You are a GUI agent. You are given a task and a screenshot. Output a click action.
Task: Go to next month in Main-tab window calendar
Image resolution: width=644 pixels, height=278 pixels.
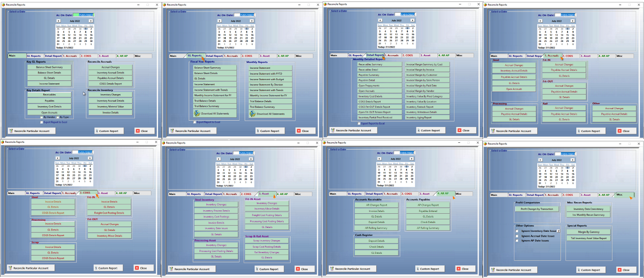point(91,21)
